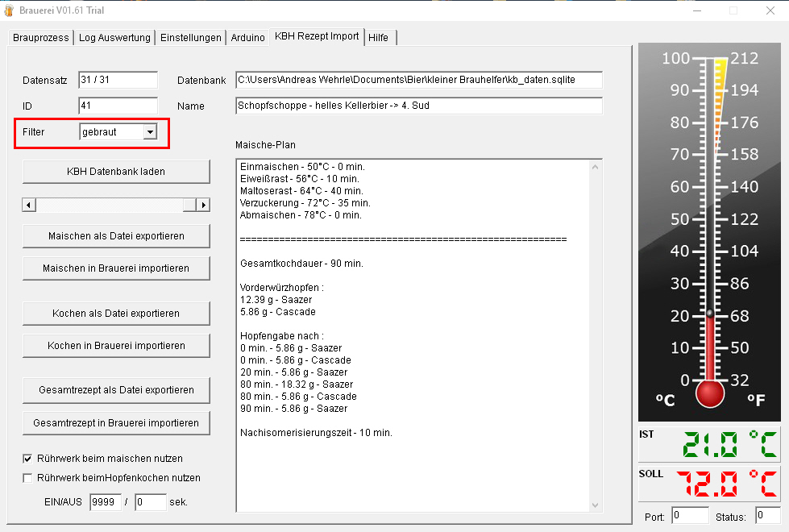The image size is (789, 532).
Task: Open the Hilfe tab
Action: [x=379, y=38]
